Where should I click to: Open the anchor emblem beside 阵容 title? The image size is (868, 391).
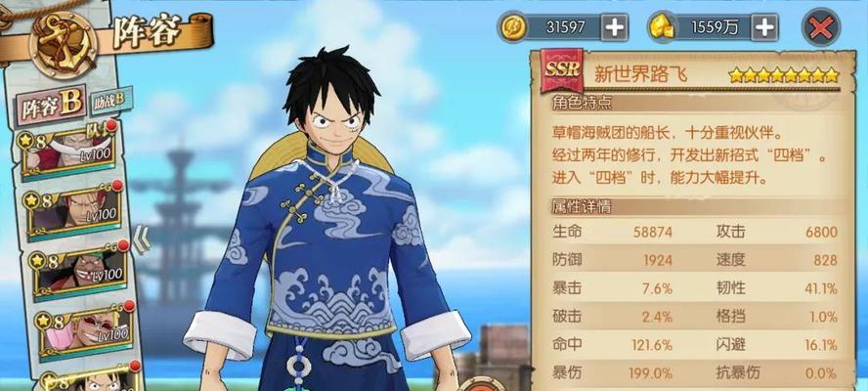point(64,44)
